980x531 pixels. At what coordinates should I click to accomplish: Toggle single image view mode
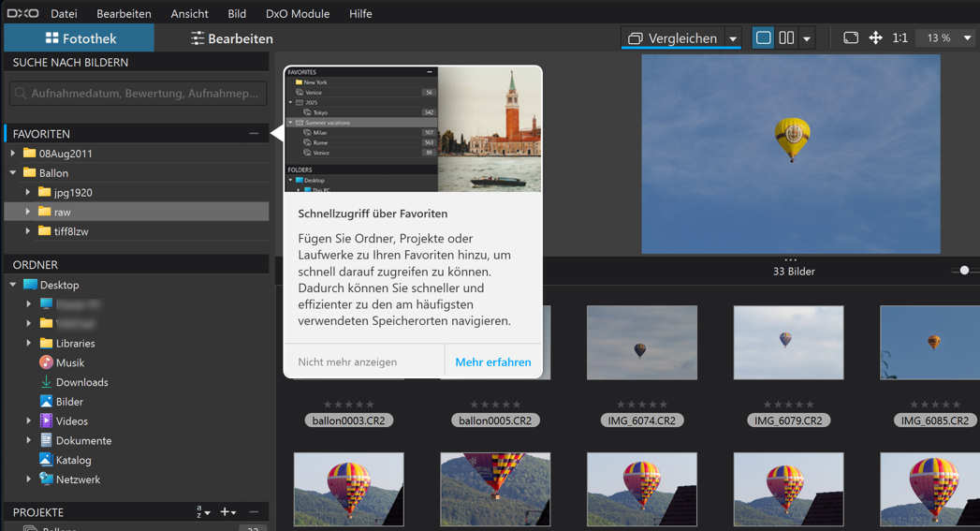click(763, 38)
